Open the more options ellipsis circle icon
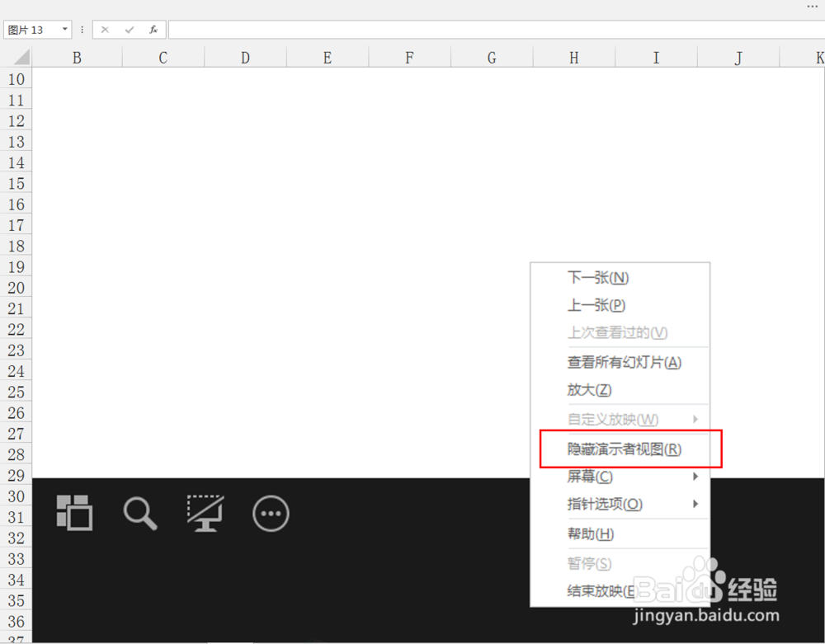This screenshot has height=644, width=825. click(x=271, y=514)
